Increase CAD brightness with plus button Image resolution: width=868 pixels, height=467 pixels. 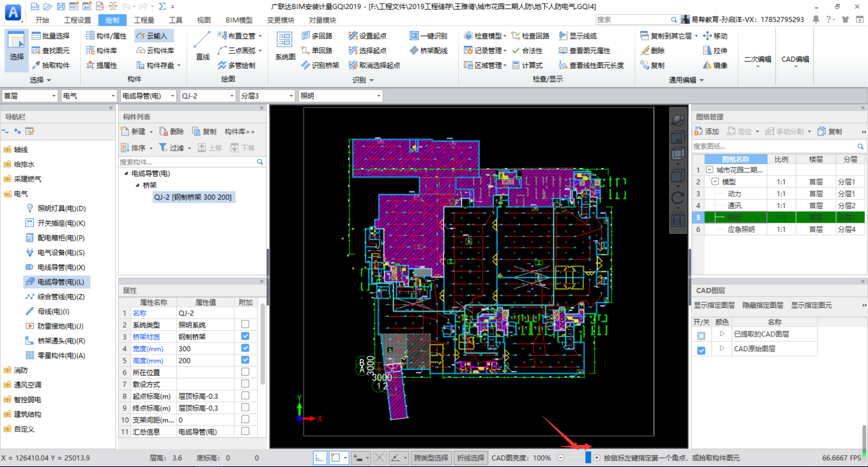pos(597,457)
